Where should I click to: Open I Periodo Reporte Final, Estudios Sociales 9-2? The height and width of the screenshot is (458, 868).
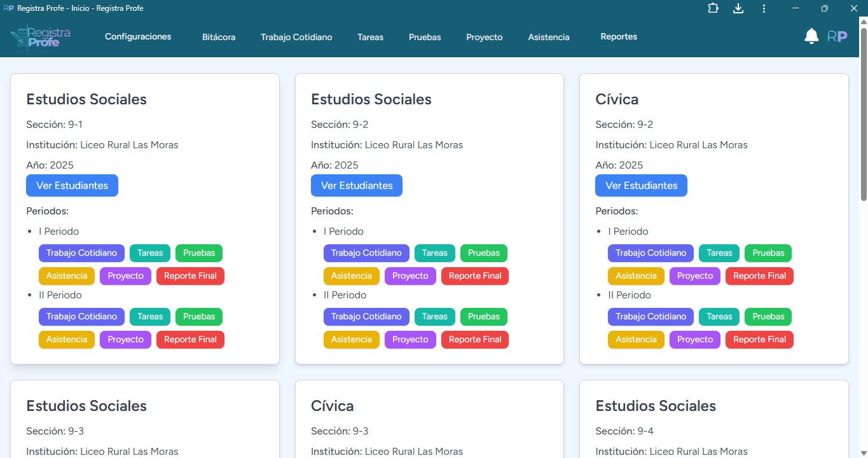(475, 276)
